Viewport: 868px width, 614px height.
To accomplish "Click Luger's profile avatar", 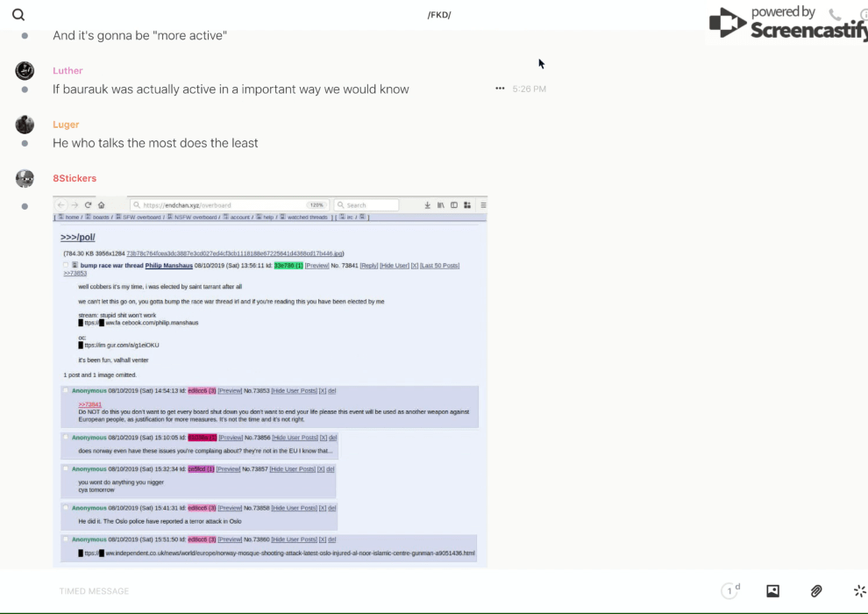I will pyautogui.click(x=25, y=125).
